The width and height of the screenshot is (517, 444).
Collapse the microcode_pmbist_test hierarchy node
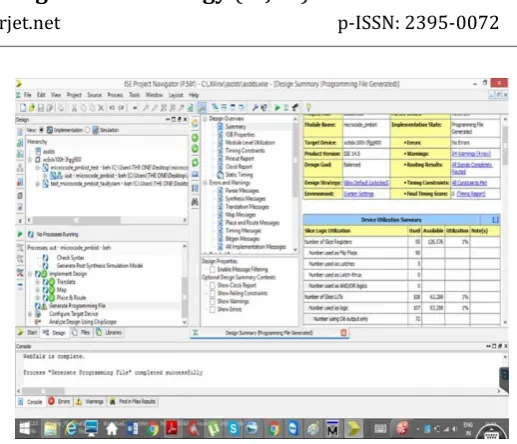pos(38,168)
